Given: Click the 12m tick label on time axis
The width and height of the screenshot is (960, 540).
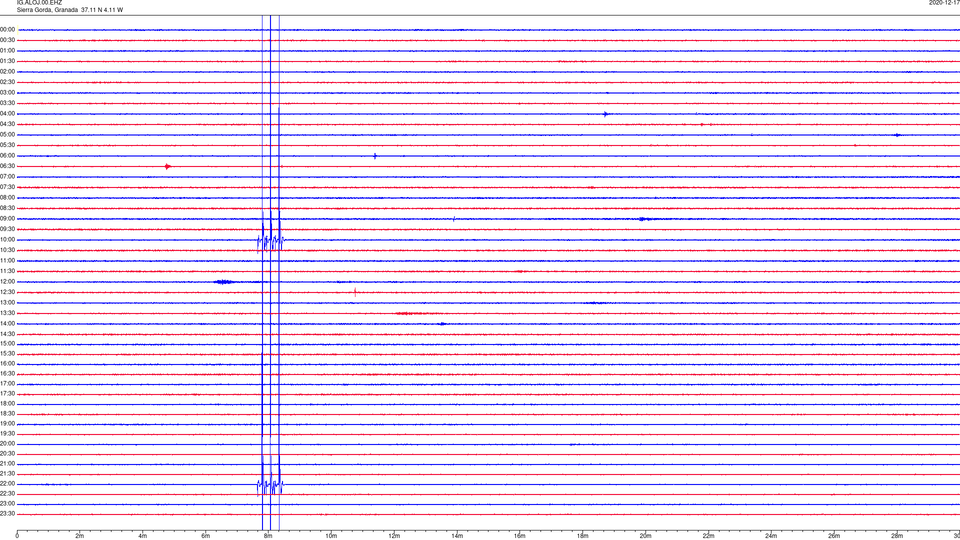Looking at the screenshot, I should click(394, 536).
